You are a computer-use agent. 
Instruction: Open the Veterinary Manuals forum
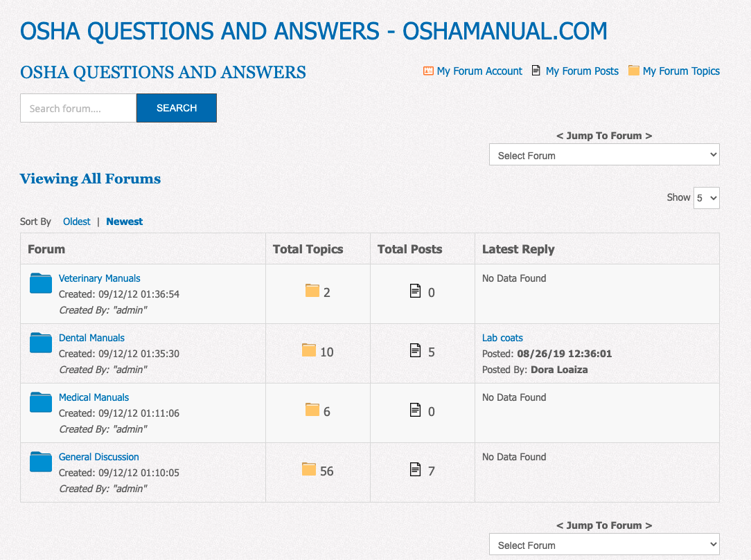pos(100,278)
